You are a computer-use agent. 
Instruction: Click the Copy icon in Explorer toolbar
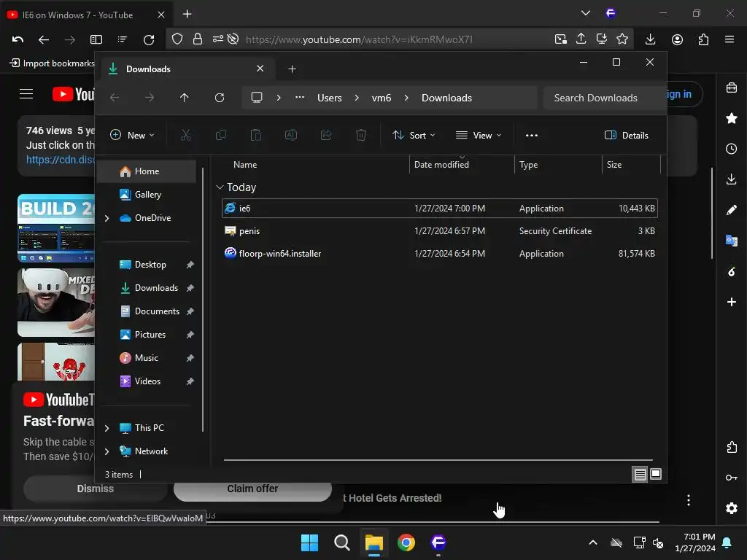(221, 135)
